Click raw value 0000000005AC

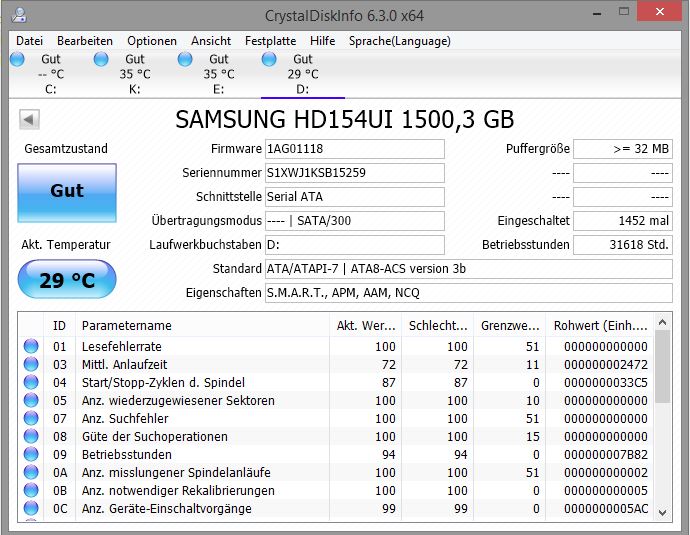[x=606, y=509]
